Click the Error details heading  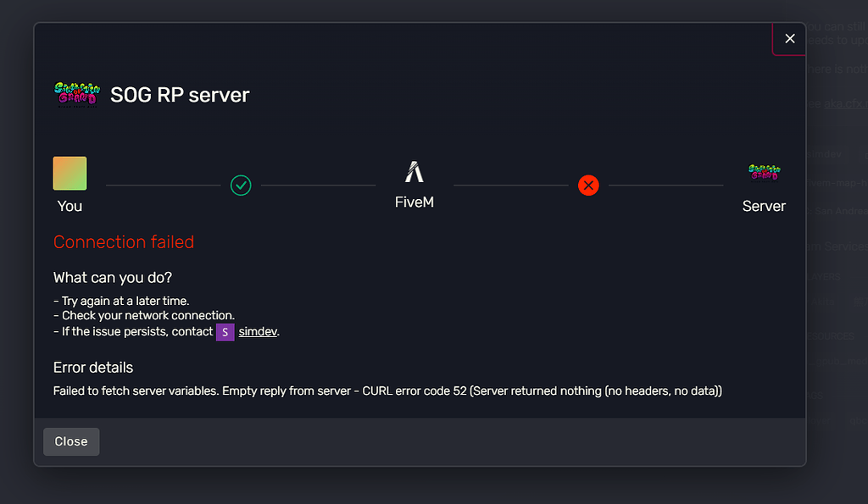(x=93, y=368)
